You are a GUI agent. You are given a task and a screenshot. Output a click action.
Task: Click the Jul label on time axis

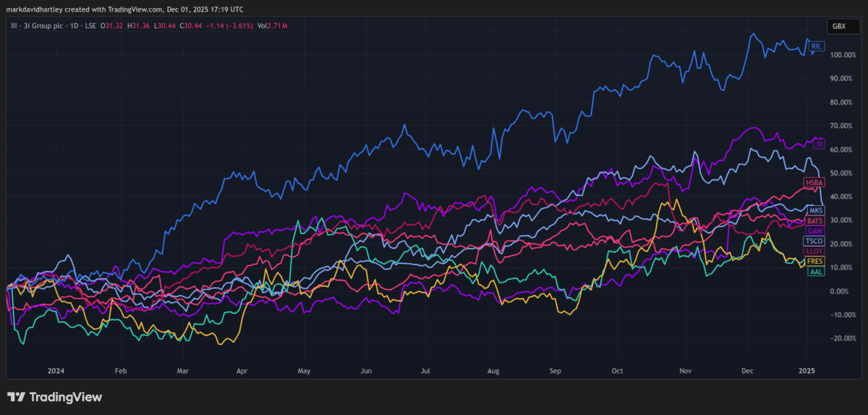425,370
